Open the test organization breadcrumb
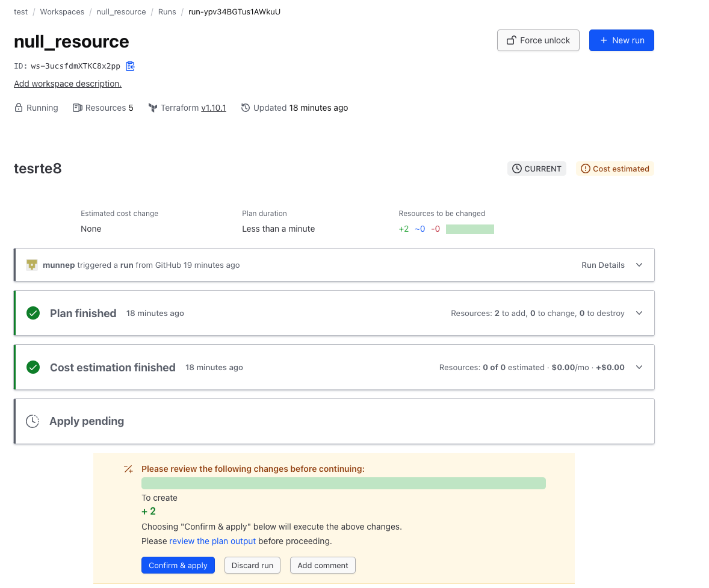The image size is (709, 588). coord(20,11)
